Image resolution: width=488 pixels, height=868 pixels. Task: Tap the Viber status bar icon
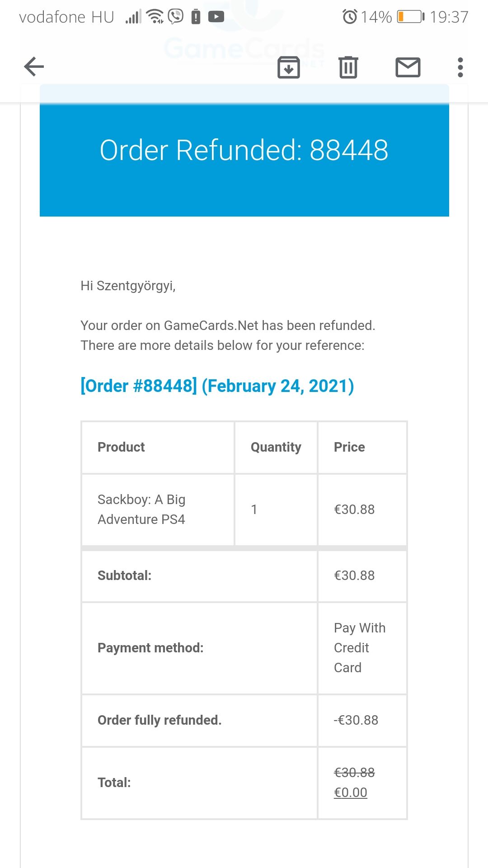(176, 16)
